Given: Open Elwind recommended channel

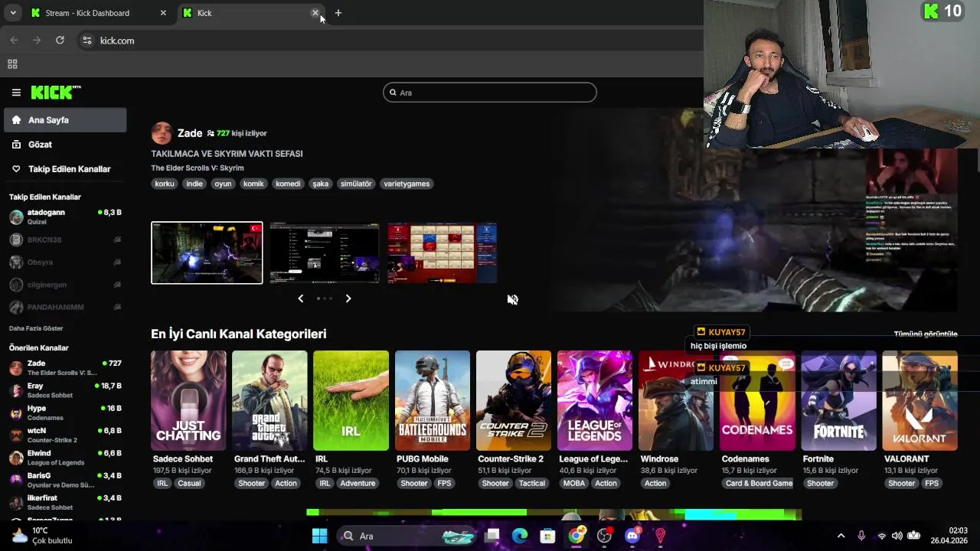Looking at the screenshot, I should [65, 458].
